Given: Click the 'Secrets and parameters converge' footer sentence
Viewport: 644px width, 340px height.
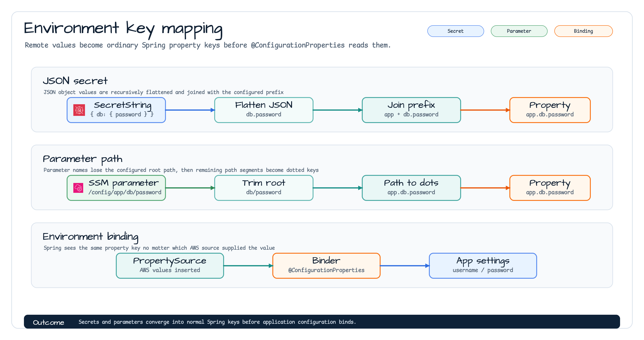Looking at the screenshot, I should pyautogui.click(x=217, y=322).
